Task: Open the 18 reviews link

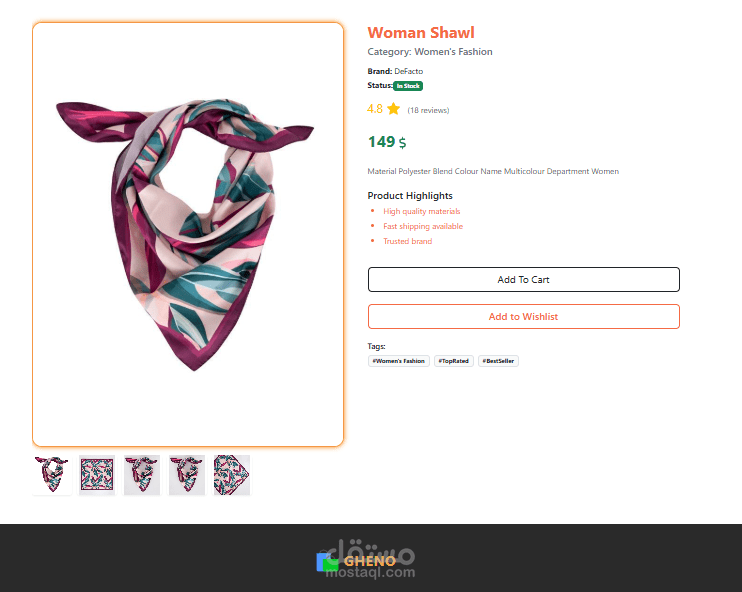Action: click(428, 110)
